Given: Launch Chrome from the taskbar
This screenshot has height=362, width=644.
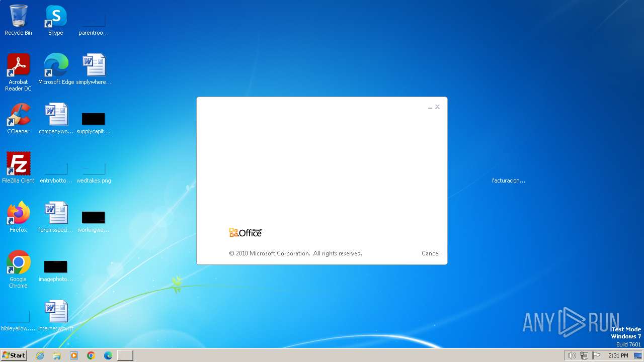Looking at the screenshot, I should [91, 355].
